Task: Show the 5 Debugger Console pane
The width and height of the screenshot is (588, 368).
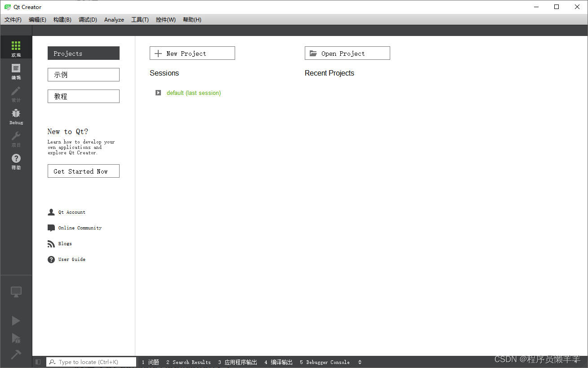Action: point(325,362)
